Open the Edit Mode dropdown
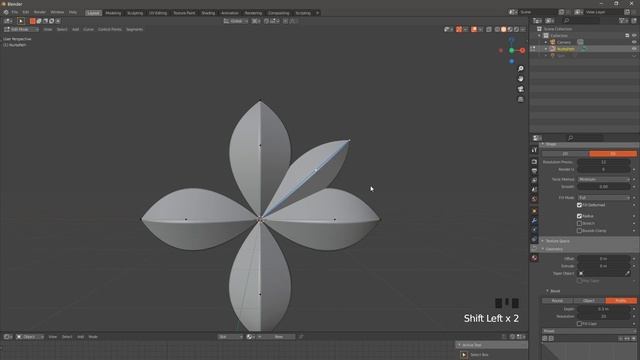640x360 pixels. point(21,29)
